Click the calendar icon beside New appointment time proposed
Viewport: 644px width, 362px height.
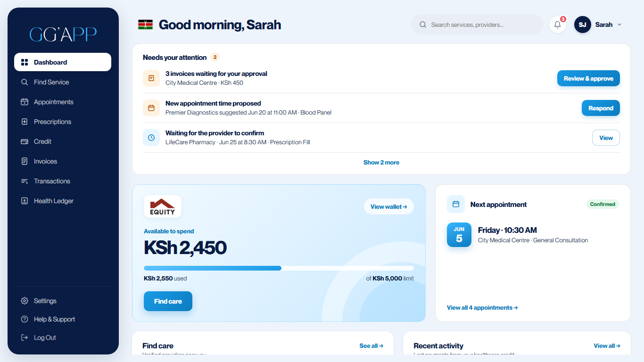(x=151, y=108)
